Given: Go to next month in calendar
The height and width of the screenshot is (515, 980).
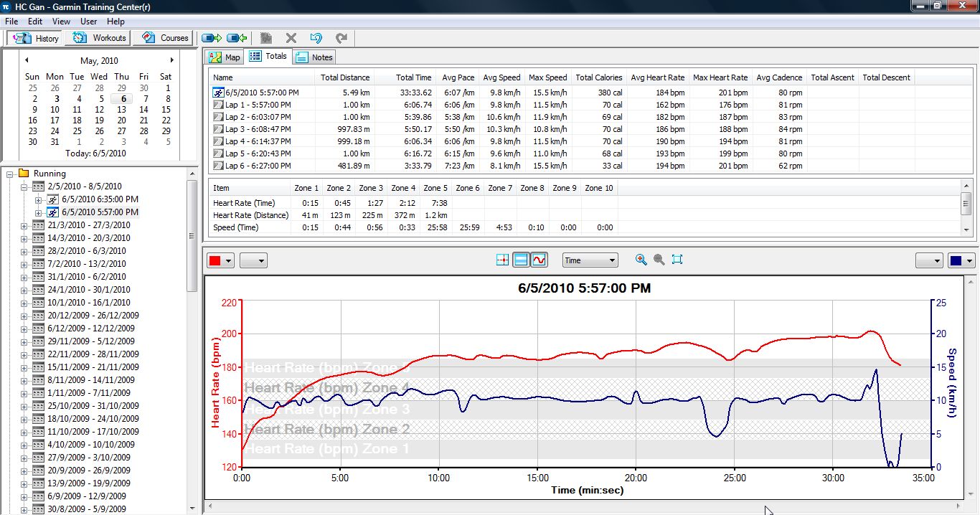Looking at the screenshot, I should (x=172, y=60).
